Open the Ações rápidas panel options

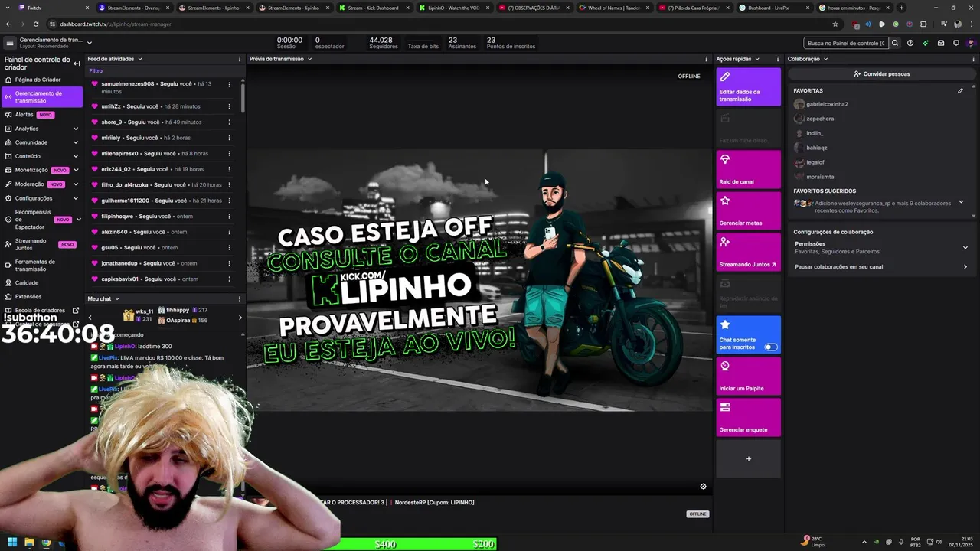778,59
